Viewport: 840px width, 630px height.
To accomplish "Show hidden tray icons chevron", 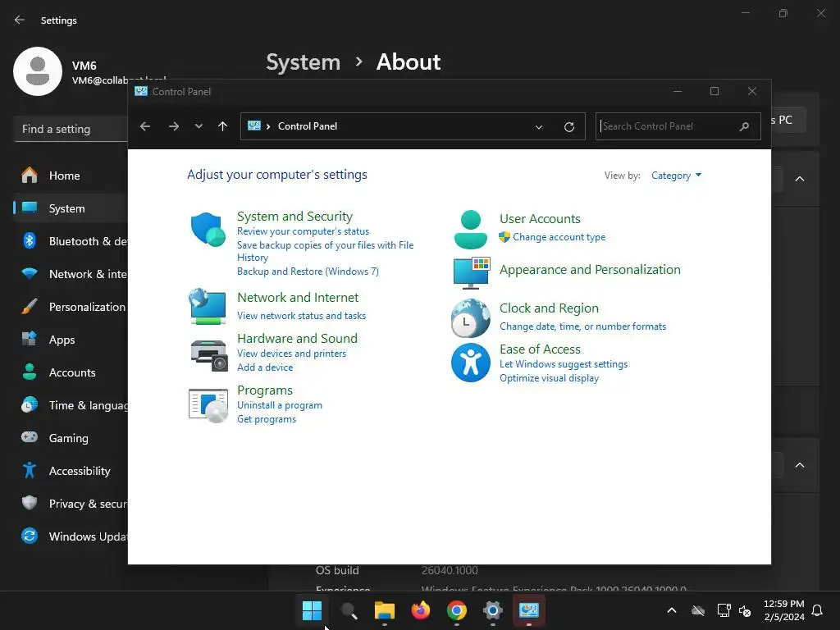I will (x=671, y=610).
